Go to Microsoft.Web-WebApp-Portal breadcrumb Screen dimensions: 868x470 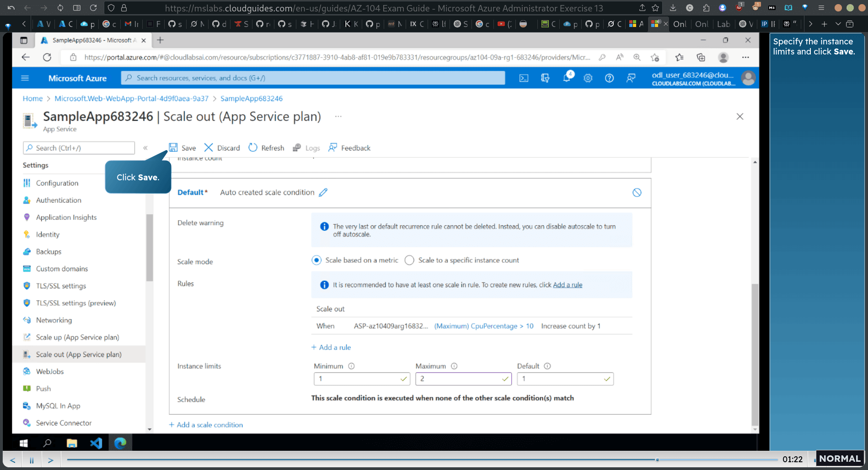tap(131, 98)
